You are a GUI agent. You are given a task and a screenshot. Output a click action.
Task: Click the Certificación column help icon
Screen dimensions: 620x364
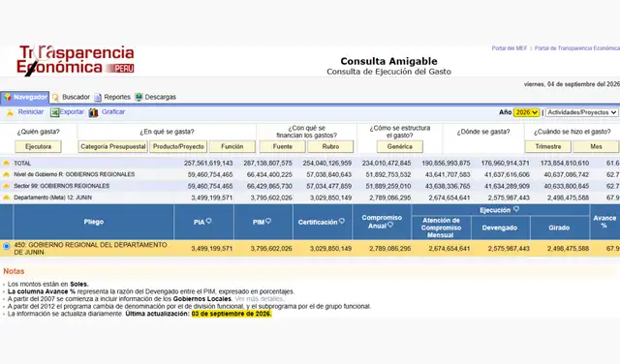coord(342,222)
